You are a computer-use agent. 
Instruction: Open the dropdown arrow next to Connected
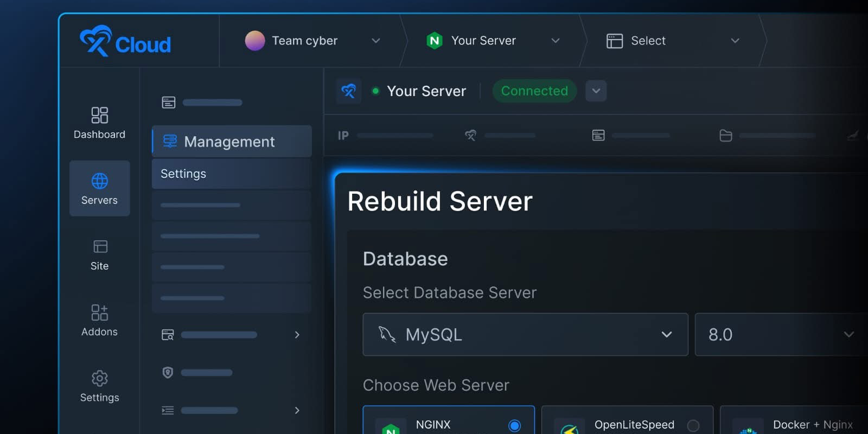(596, 91)
